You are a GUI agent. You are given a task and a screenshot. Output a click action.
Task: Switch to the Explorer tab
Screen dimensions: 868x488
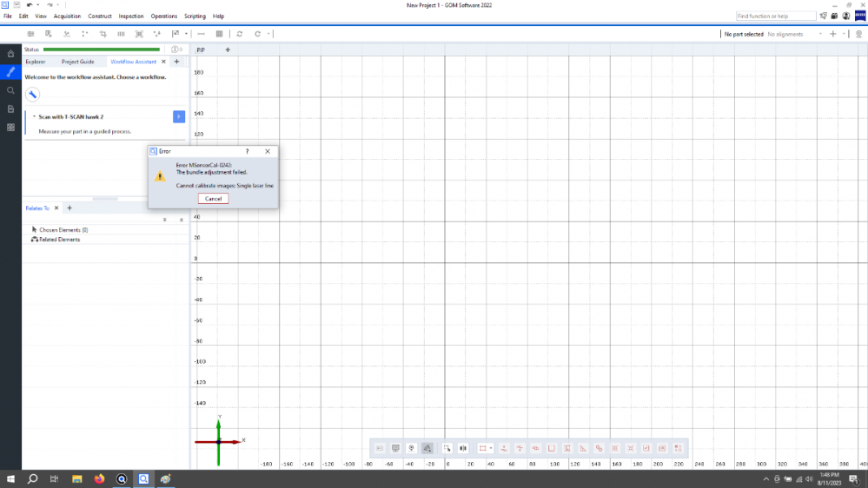(x=36, y=62)
